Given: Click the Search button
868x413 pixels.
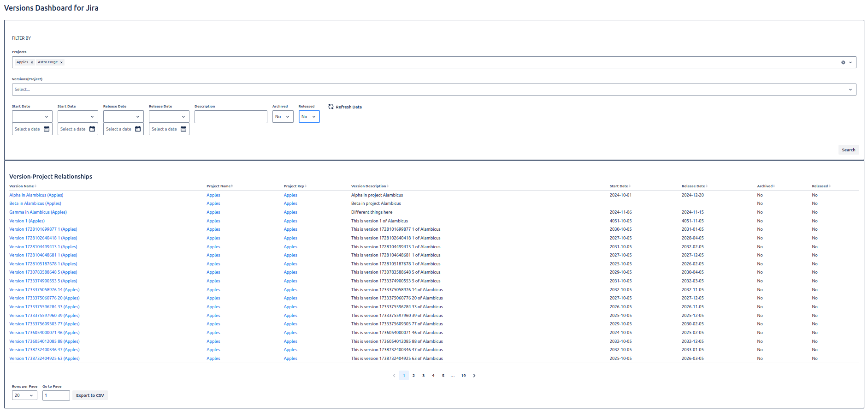Looking at the screenshot, I should coord(848,150).
